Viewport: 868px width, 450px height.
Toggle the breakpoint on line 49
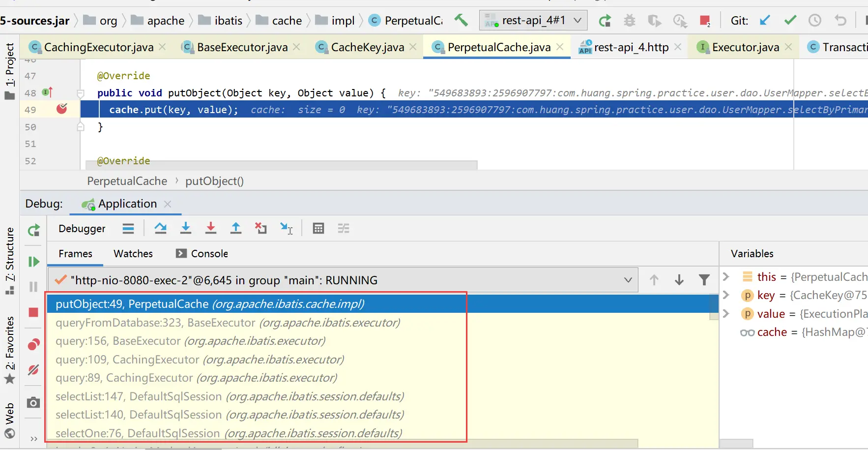(62, 109)
